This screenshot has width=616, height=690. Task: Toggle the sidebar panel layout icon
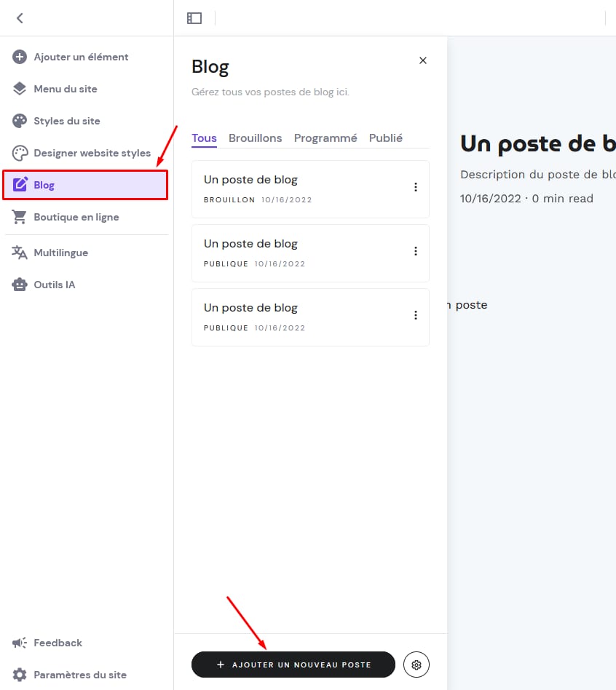194,18
